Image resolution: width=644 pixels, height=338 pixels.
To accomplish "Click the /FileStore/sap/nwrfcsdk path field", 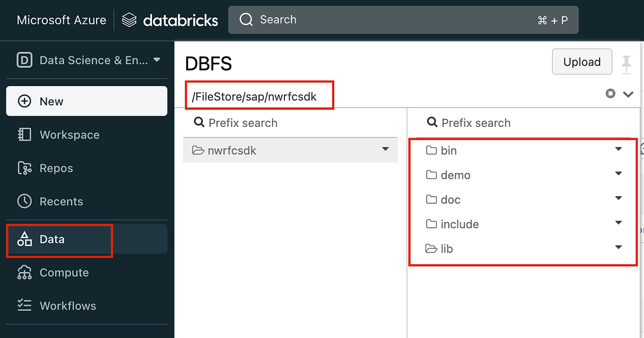I will click(259, 95).
